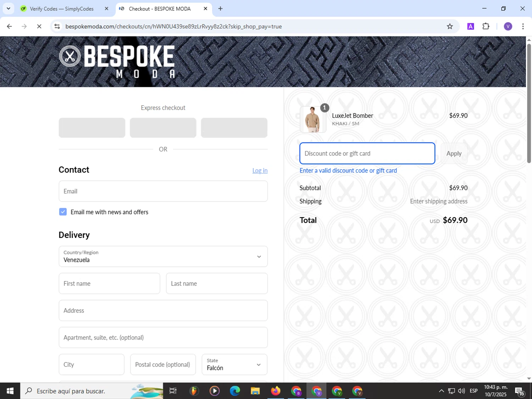Open the purple A extension icon
This screenshot has width=532, height=399.
click(x=471, y=26)
